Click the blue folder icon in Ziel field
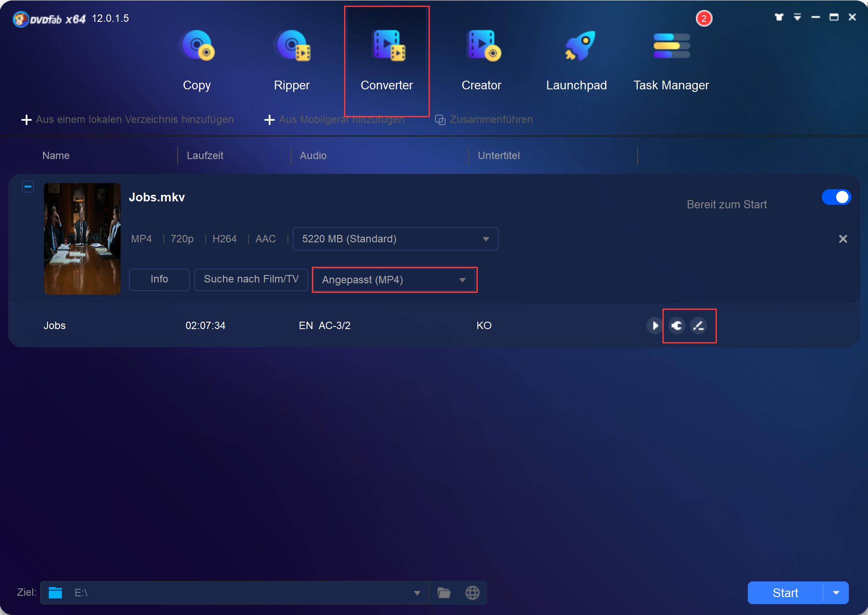This screenshot has height=615, width=868. pyautogui.click(x=55, y=593)
